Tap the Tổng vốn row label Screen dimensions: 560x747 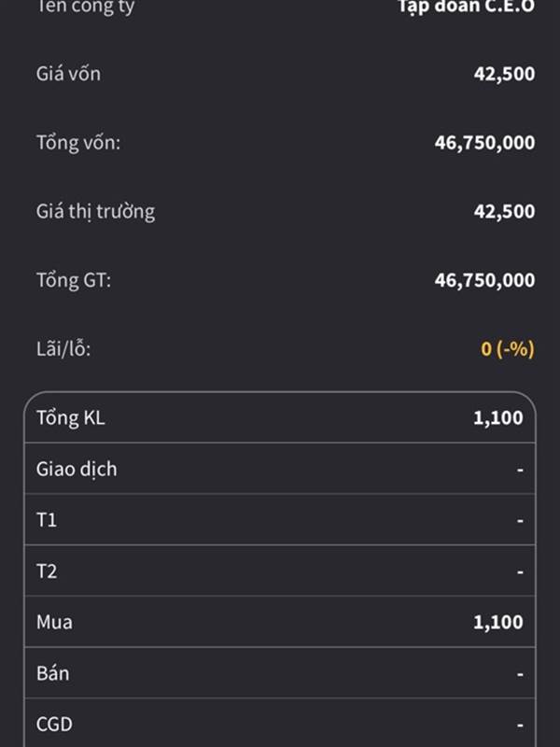click(78, 143)
